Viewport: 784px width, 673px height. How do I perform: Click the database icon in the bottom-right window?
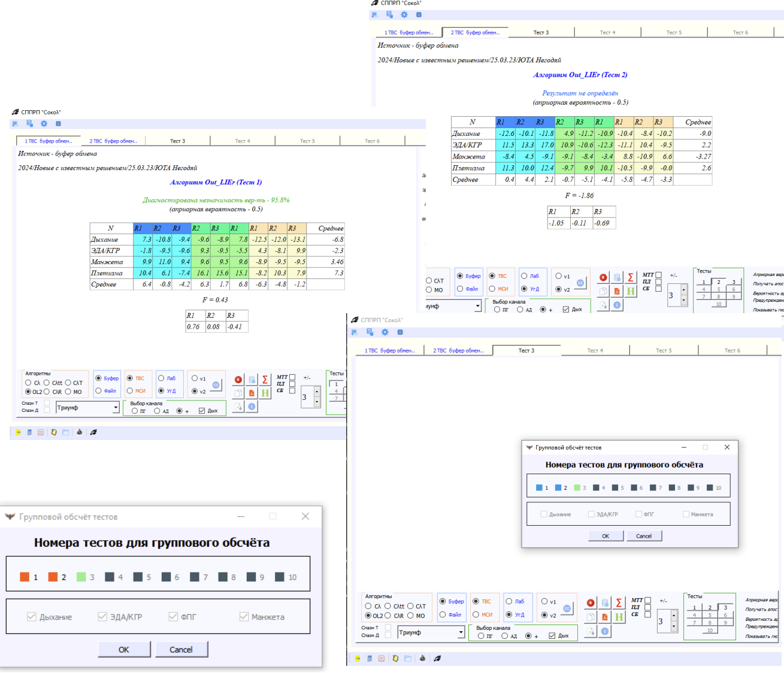point(605,603)
